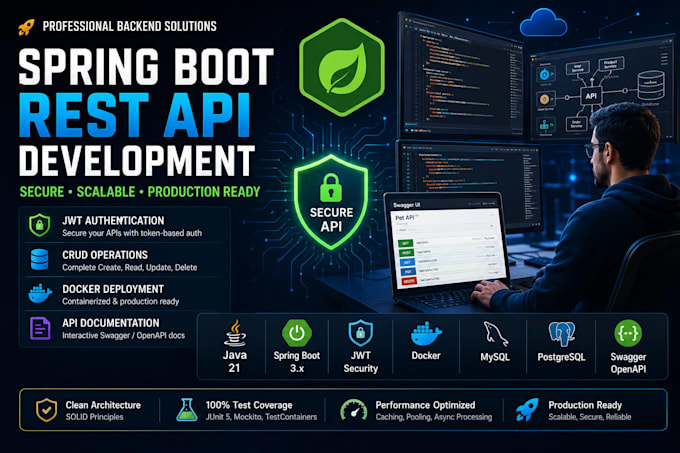Click the 'Performance Optimized' text
Screen dimensions: 680x453
coord(425,405)
